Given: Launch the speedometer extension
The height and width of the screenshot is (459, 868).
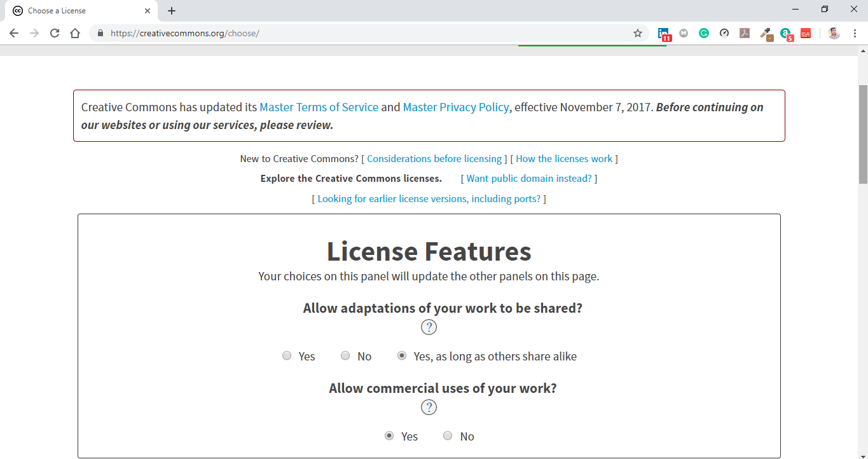Looking at the screenshot, I should coord(724,33).
